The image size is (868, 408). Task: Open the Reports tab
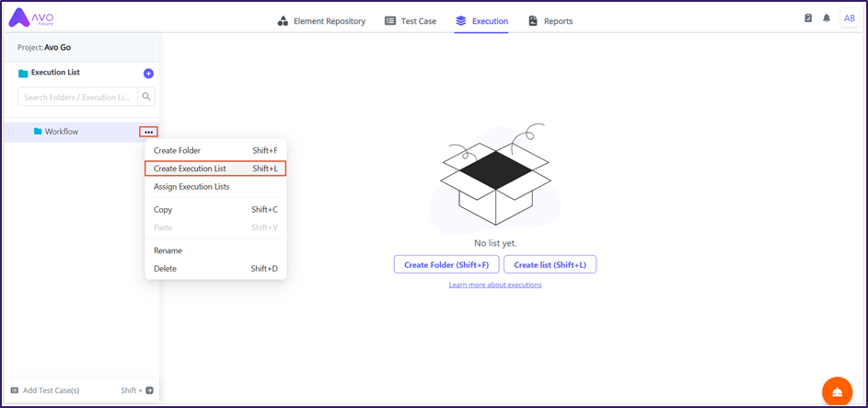(x=550, y=21)
